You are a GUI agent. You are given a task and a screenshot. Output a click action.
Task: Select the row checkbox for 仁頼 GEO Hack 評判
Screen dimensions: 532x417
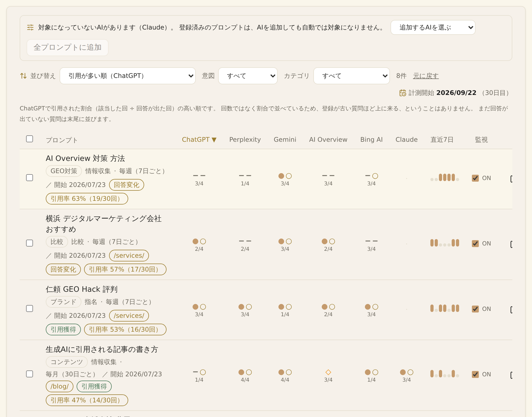[x=30, y=308]
